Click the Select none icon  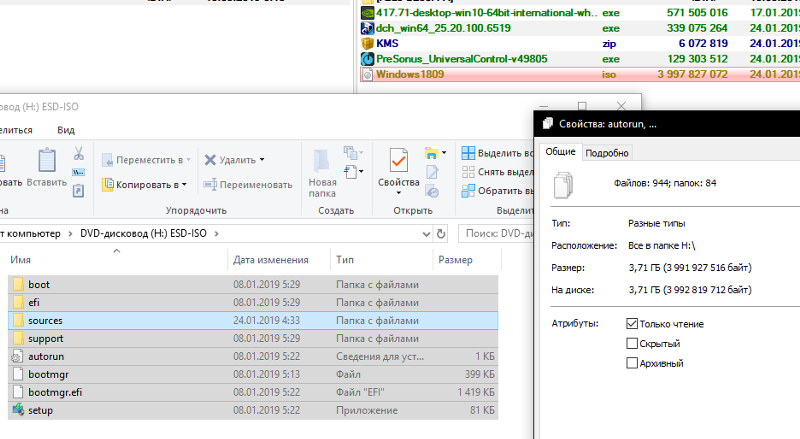point(468,172)
